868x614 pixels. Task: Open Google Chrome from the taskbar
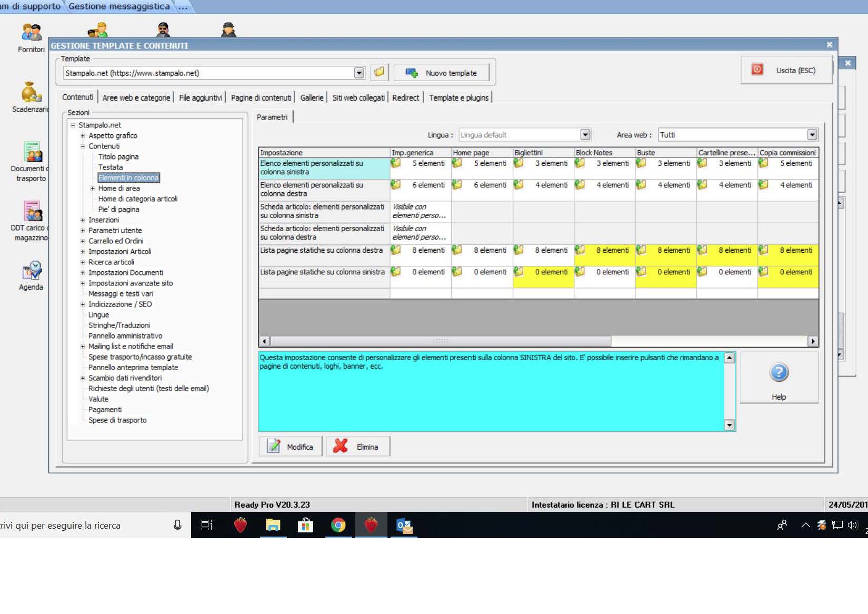coord(338,525)
